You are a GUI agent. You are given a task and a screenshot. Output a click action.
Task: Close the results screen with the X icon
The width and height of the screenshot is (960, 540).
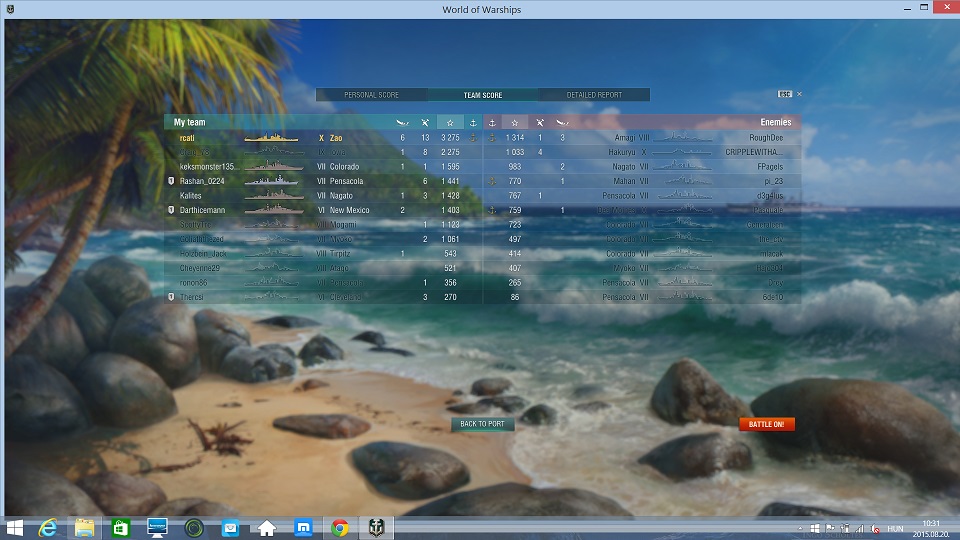[x=799, y=94]
